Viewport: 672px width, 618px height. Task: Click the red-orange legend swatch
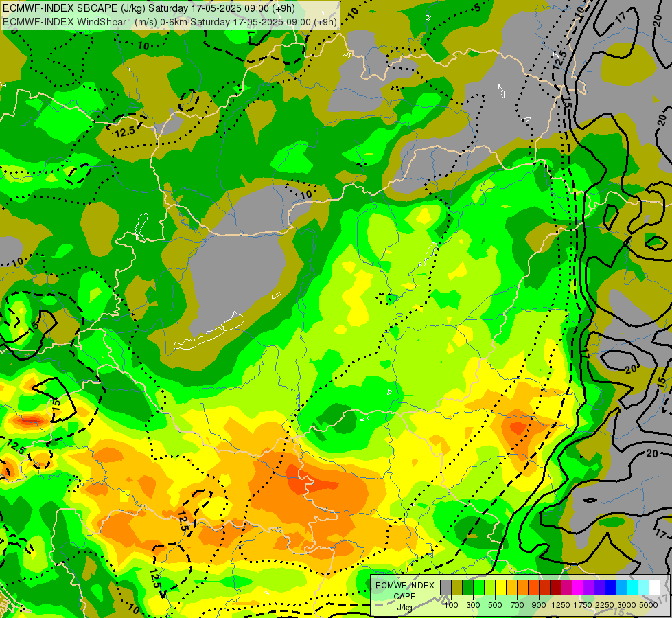pos(533,587)
